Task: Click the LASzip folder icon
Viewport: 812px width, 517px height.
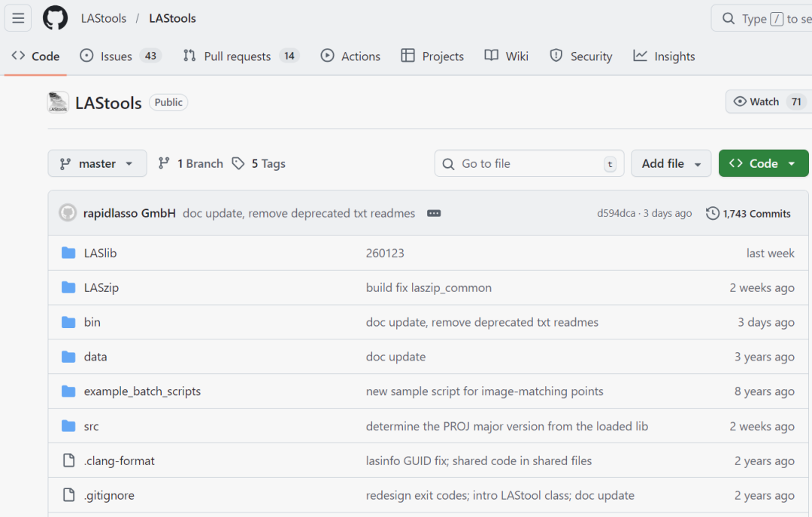Action: tap(68, 287)
